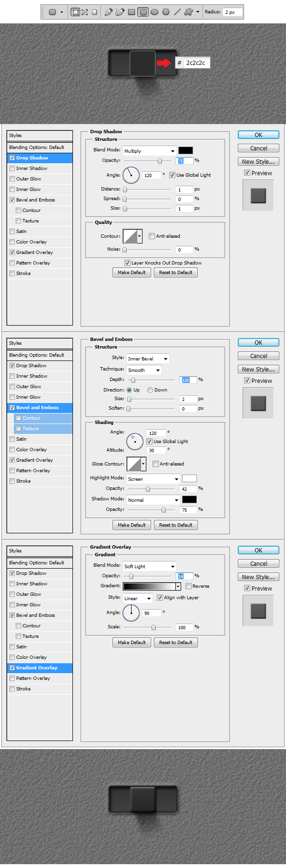Select the Polygon shape tool icon
This screenshot has width=286, height=868.
pos(166,12)
